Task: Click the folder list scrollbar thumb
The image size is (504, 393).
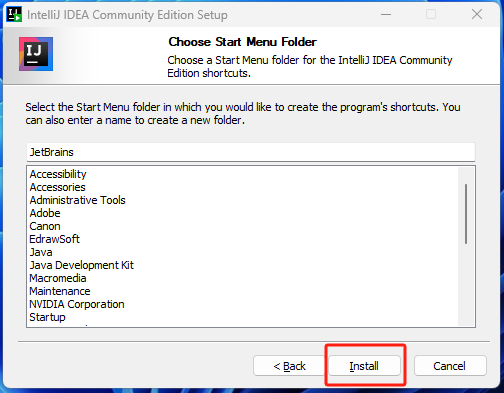Action: point(466,214)
